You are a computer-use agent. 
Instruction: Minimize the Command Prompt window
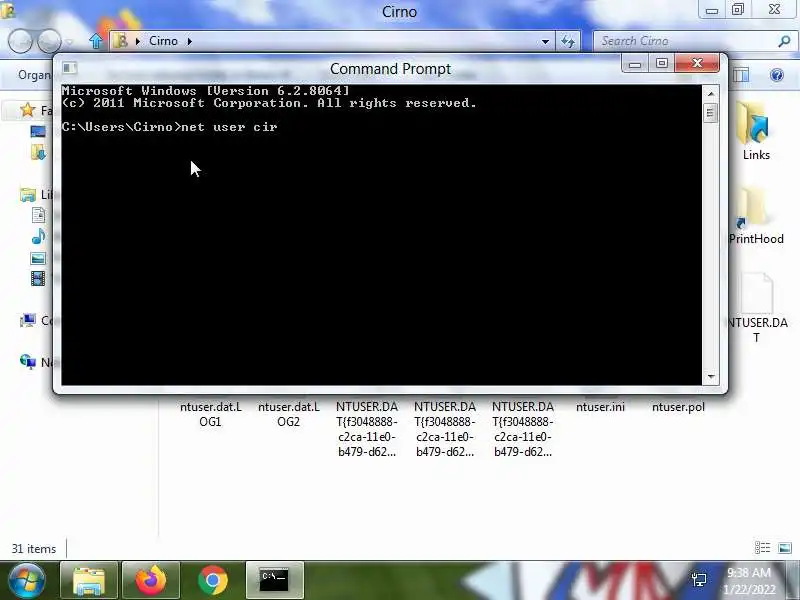tap(635, 64)
